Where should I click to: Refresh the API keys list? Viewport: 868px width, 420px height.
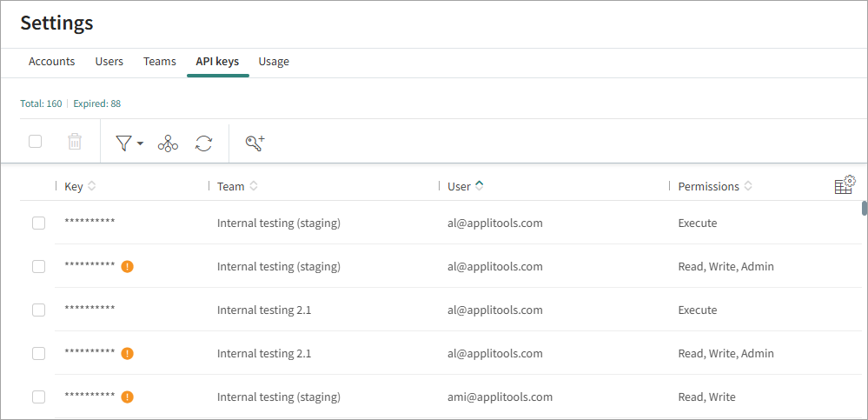tap(203, 143)
